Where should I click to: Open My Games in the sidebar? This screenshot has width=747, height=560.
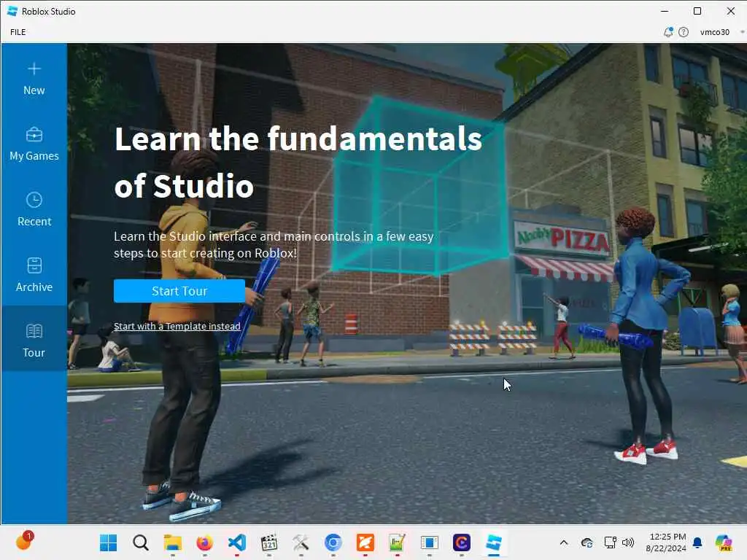34,144
